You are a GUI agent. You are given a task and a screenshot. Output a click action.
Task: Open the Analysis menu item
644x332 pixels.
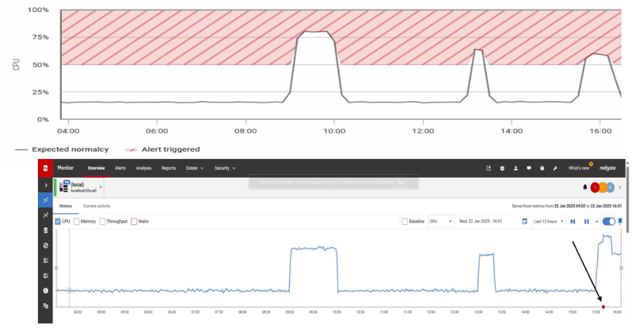click(x=144, y=168)
